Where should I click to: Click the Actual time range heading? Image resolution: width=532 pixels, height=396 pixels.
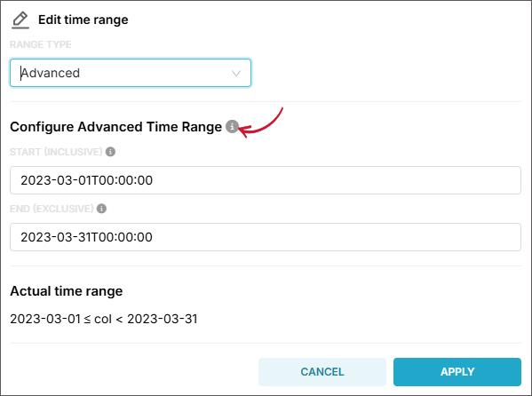67,291
